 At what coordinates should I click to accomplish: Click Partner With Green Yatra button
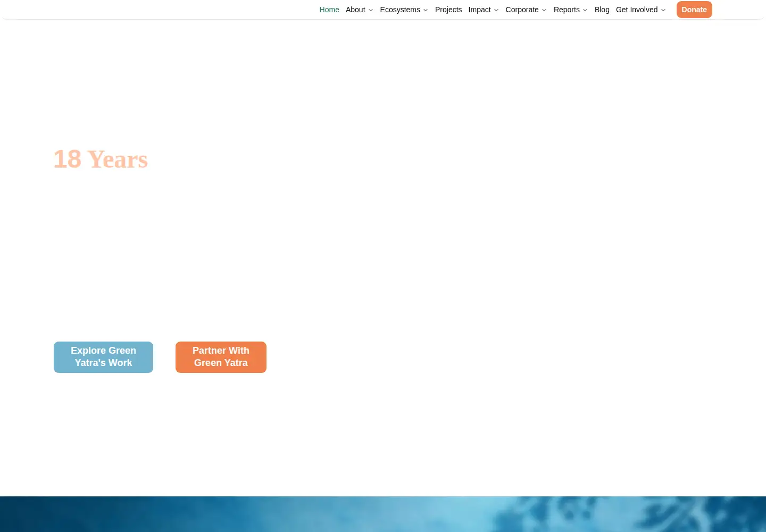coord(221,357)
